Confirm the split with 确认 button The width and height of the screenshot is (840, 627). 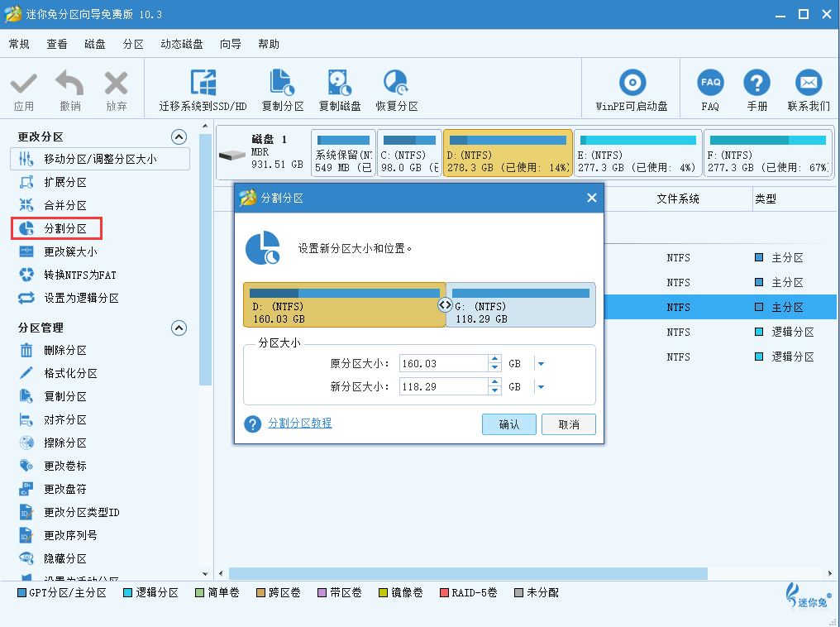(x=509, y=424)
